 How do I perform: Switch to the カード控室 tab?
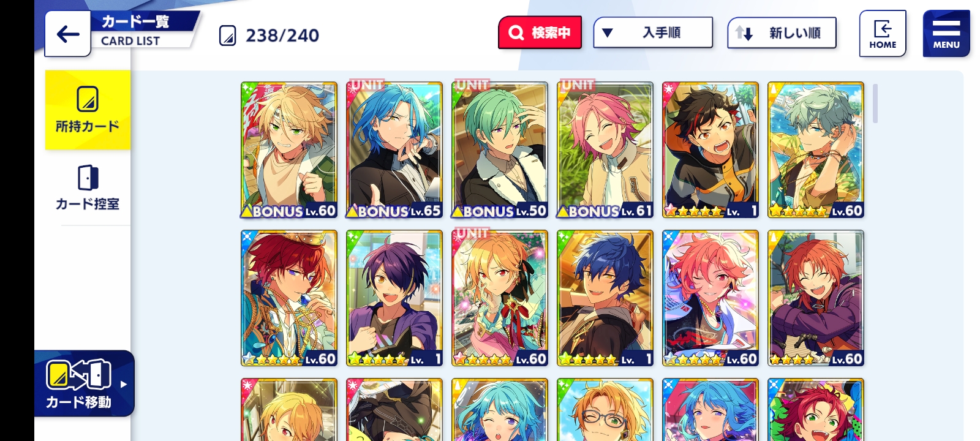tap(88, 188)
